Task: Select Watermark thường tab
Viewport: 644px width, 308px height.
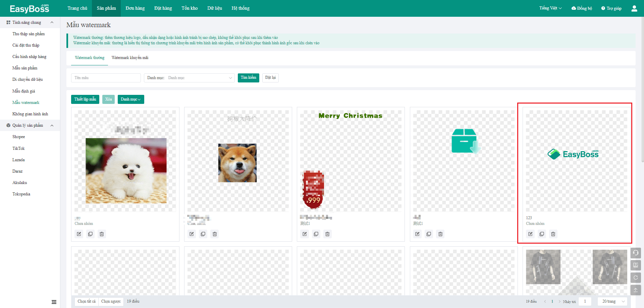Action: pyautogui.click(x=90, y=58)
